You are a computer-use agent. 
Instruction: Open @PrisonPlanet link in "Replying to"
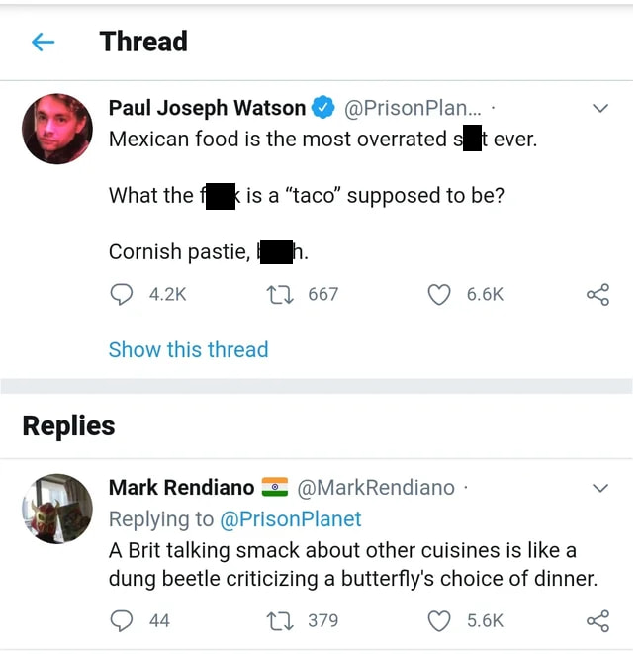(290, 518)
